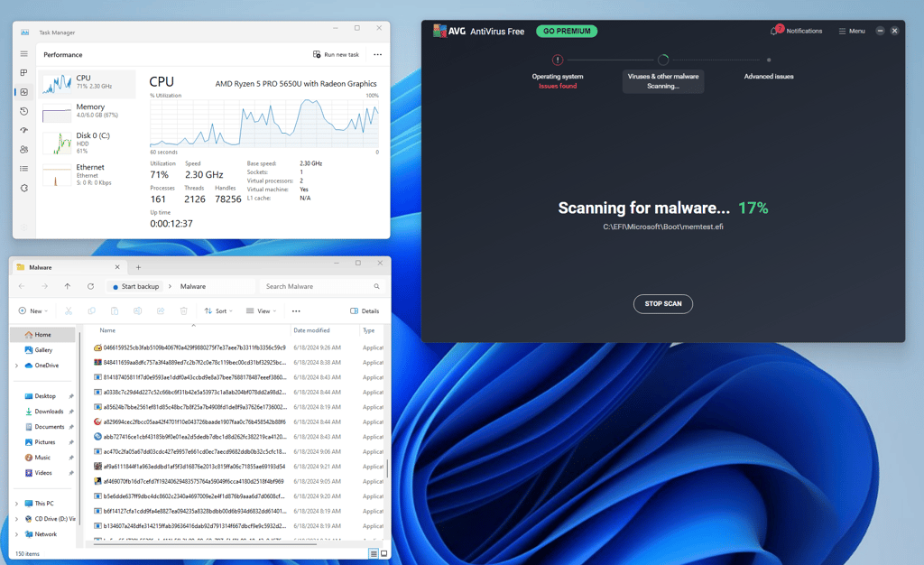
Task: Select Gallery in navigation pane
Action: [x=43, y=350]
